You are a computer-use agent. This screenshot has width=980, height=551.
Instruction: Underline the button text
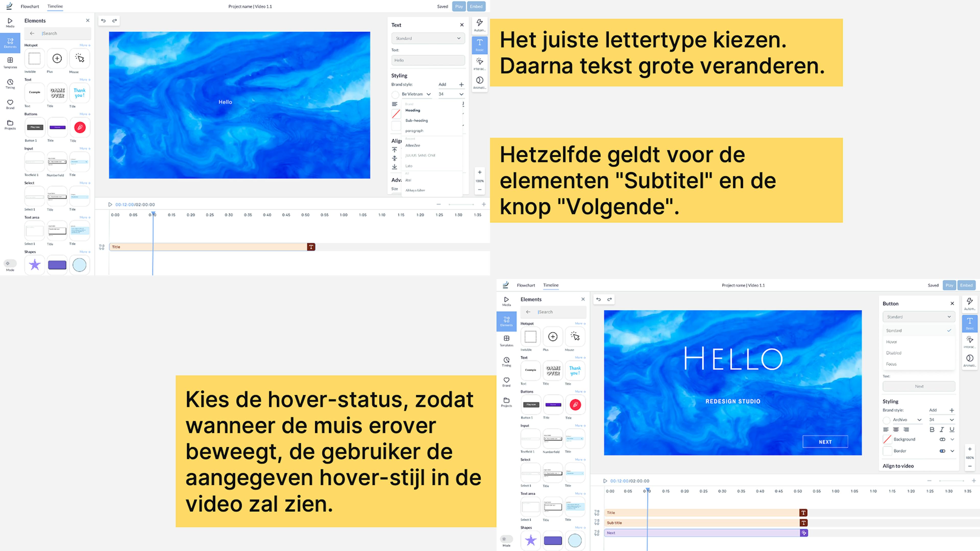pyautogui.click(x=951, y=429)
